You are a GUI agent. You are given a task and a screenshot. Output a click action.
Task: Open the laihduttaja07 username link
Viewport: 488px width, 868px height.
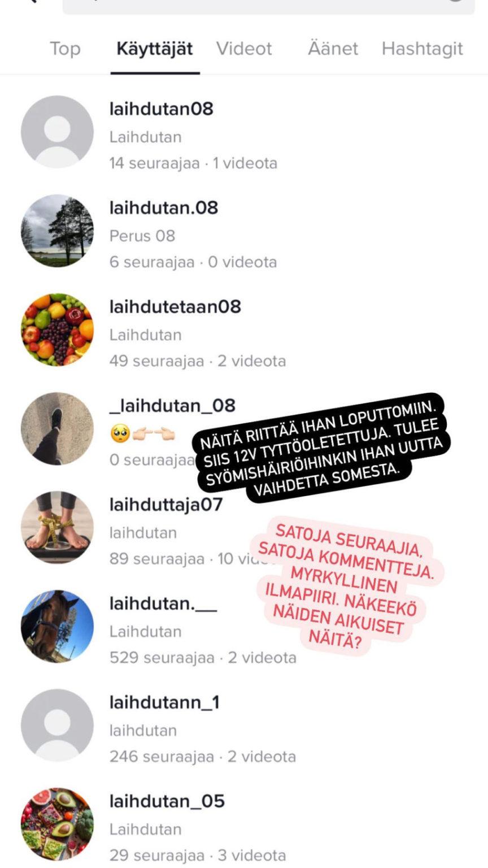pos(166,504)
